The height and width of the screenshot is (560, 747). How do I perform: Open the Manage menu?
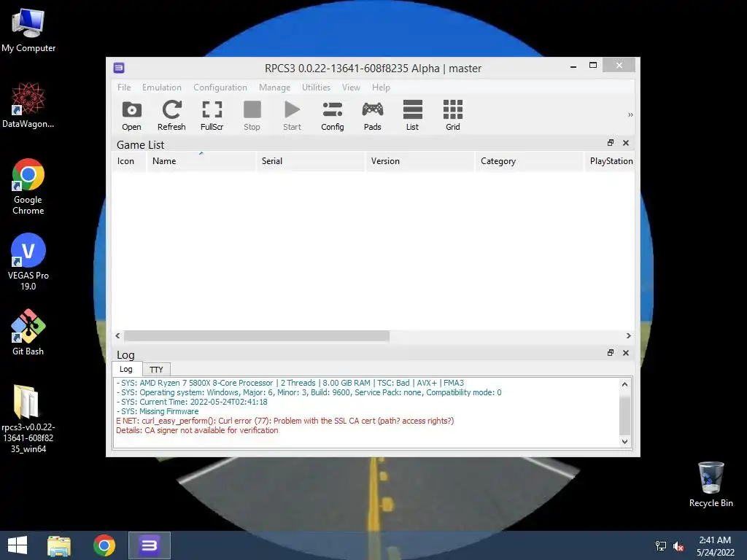(274, 87)
